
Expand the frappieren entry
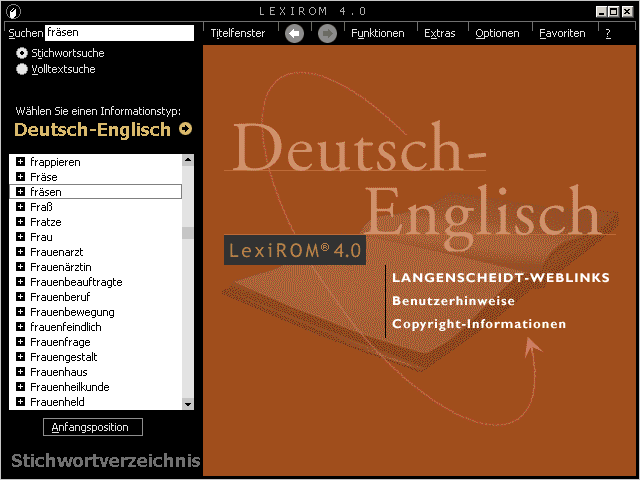20,162
